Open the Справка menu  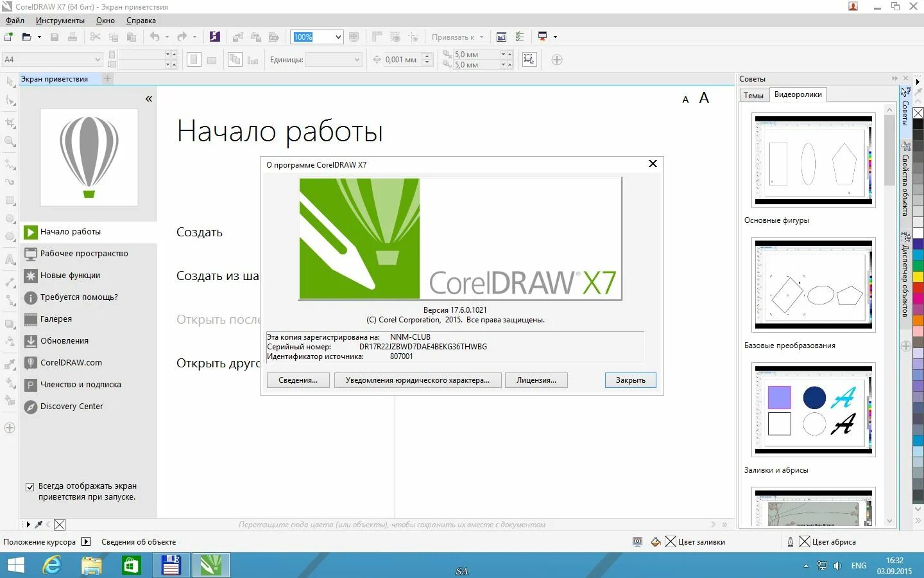[141, 21]
